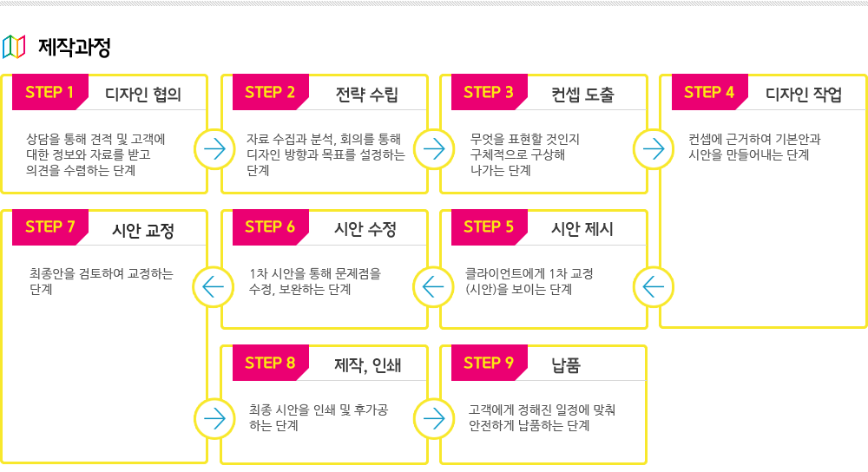Click the 제작과정 section title
868x472 pixels.
coord(74,47)
